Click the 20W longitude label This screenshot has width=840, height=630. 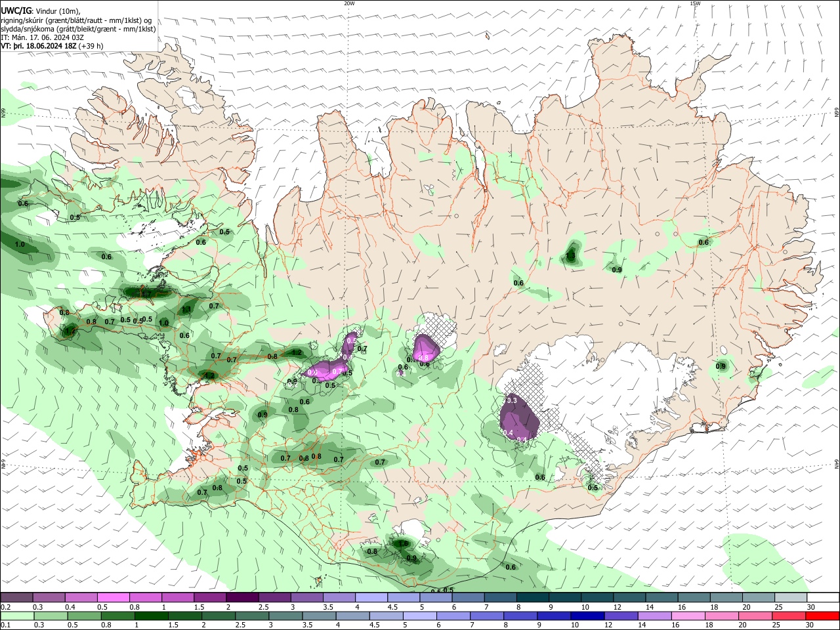pyautogui.click(x=349, y=3)
